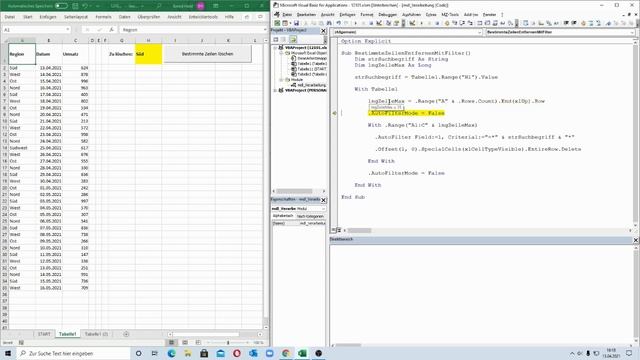Close the Projekt - VBAProject pane
Viewport: 640px width, 360px height.
[323, 31]
